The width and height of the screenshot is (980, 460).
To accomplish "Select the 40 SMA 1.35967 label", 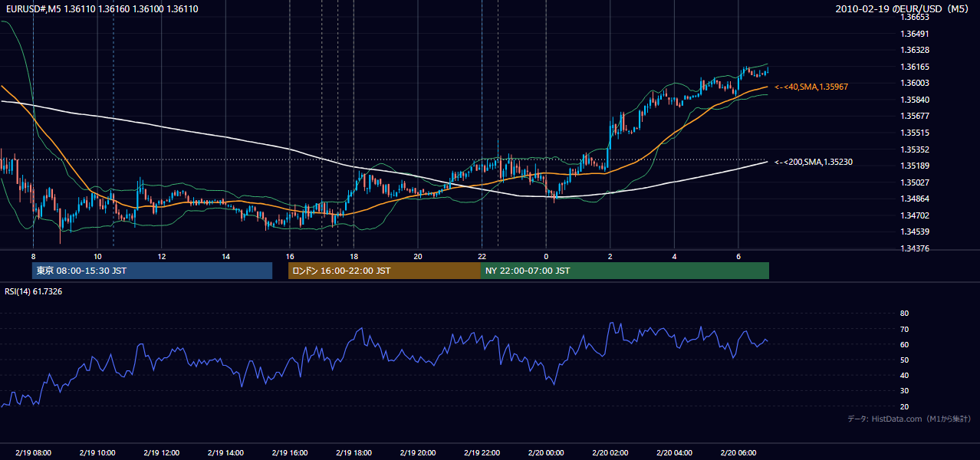I will point(811,87).
